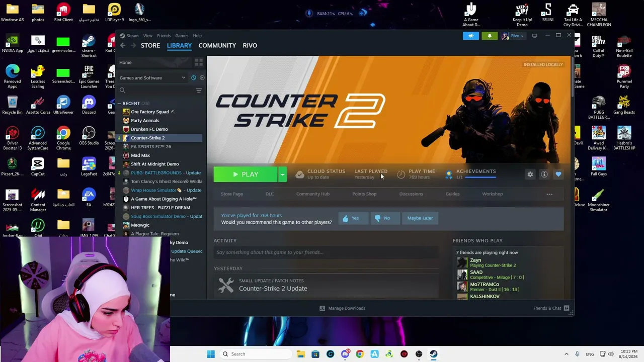Open OBS Studio from the taskbar
This screenshot has height=362, width=644.
point(419,354)
